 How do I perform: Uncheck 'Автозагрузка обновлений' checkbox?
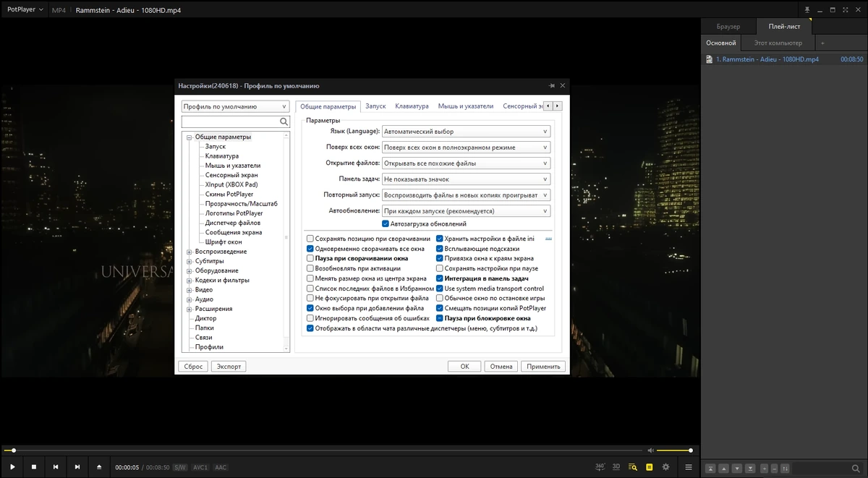386,224
